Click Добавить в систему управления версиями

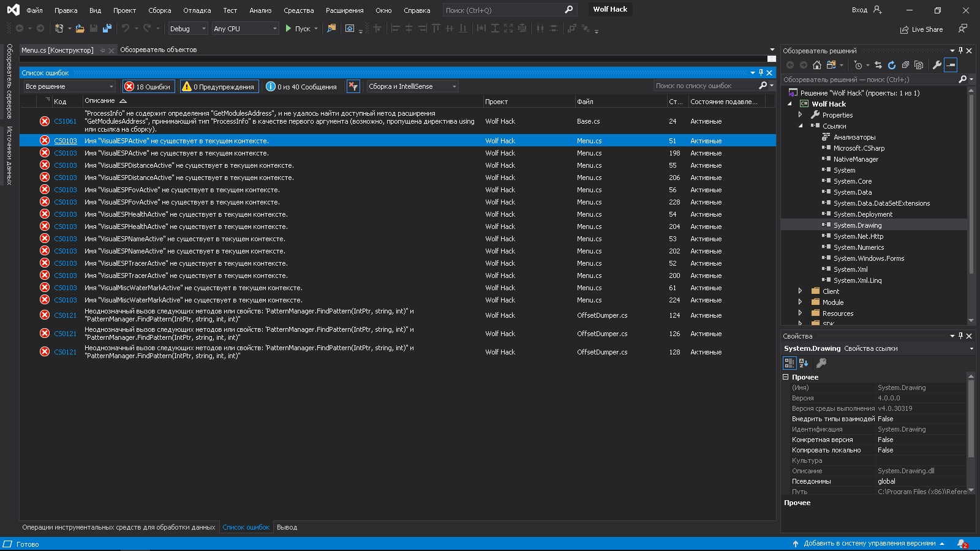tap(870, 543)
